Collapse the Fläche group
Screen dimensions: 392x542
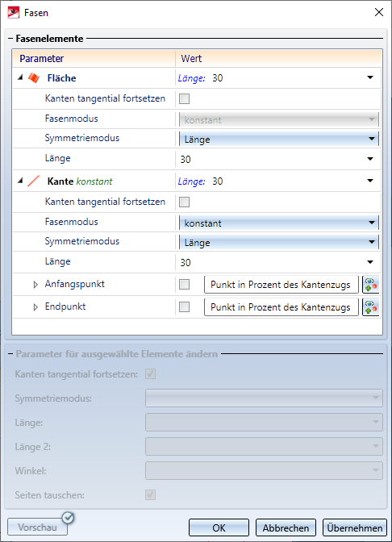pos(20,77)
